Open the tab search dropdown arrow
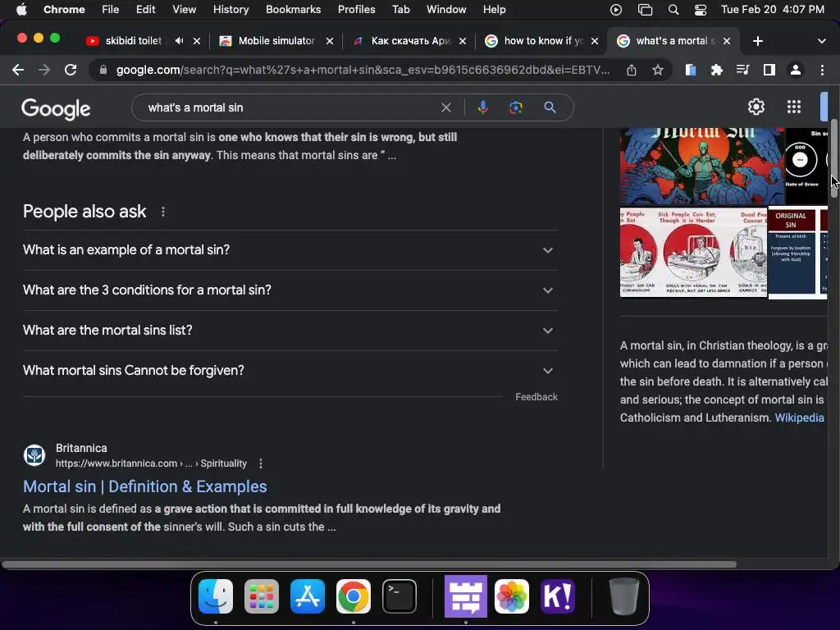 [821, 41]
